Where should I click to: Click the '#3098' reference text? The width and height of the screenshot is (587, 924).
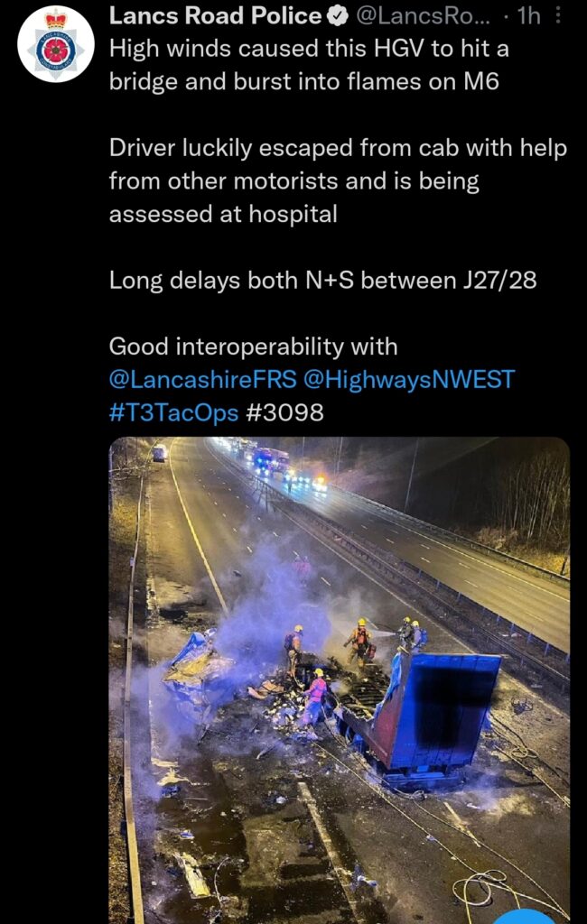[284, 412]
